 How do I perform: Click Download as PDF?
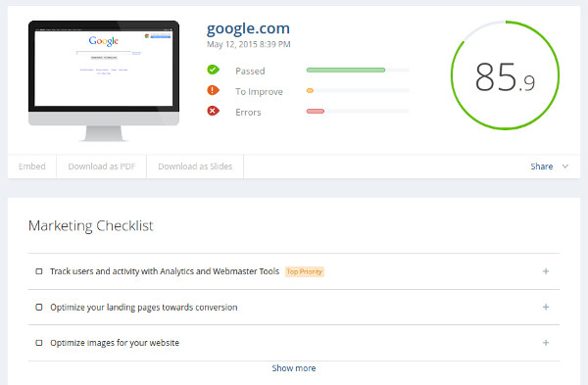102,167
